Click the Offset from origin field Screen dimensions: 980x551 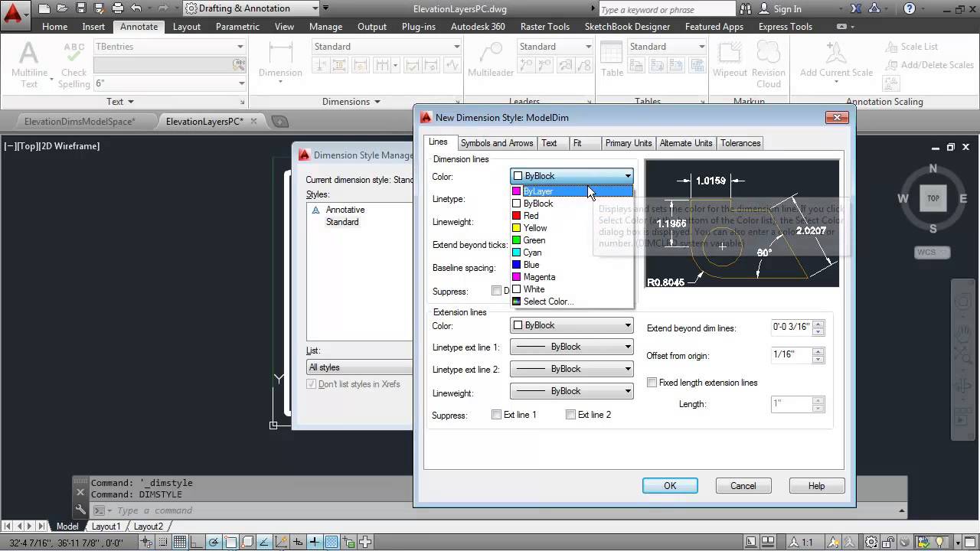pos(791,355)
